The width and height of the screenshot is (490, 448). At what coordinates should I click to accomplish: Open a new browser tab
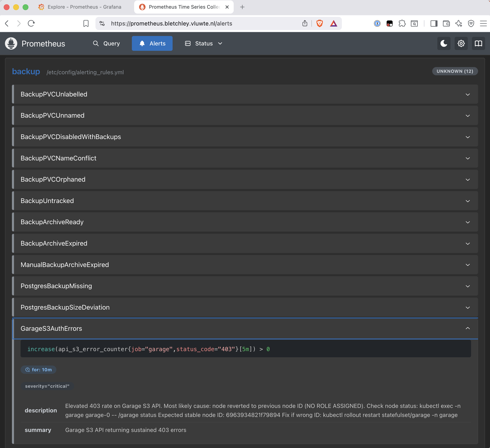click(x=242, y=7)
